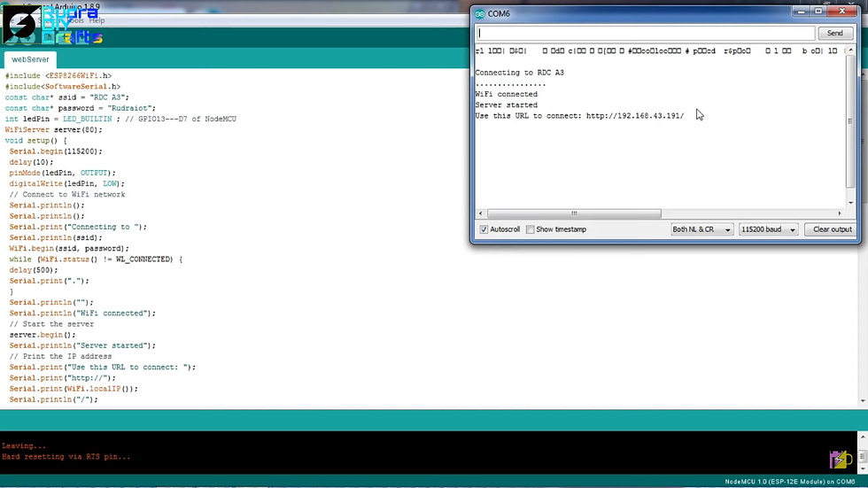The image size is (868, 488).
Task: Toggle the Autoscroll checkbox
Action: click(484, 229)
